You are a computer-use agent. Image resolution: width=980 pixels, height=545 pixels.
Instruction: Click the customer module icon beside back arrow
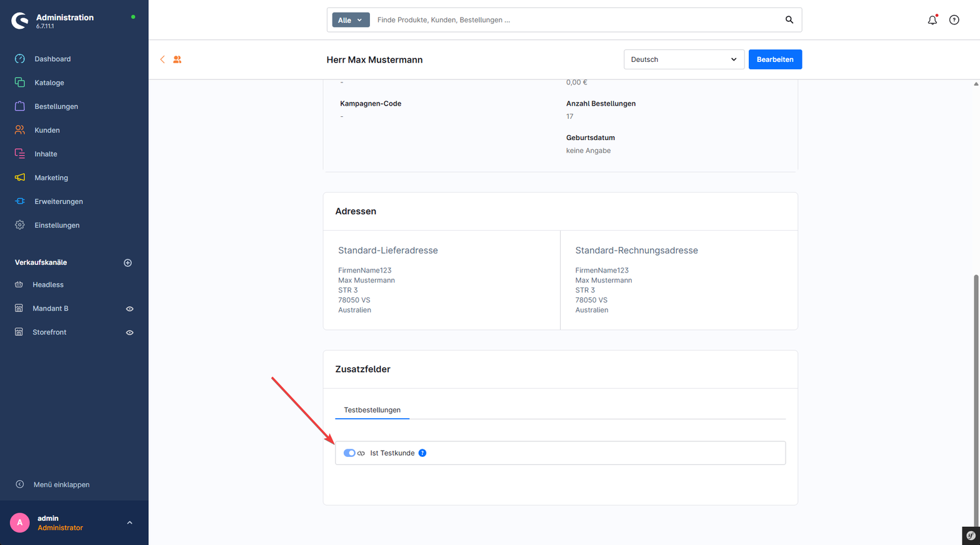(x=177, y=59)
